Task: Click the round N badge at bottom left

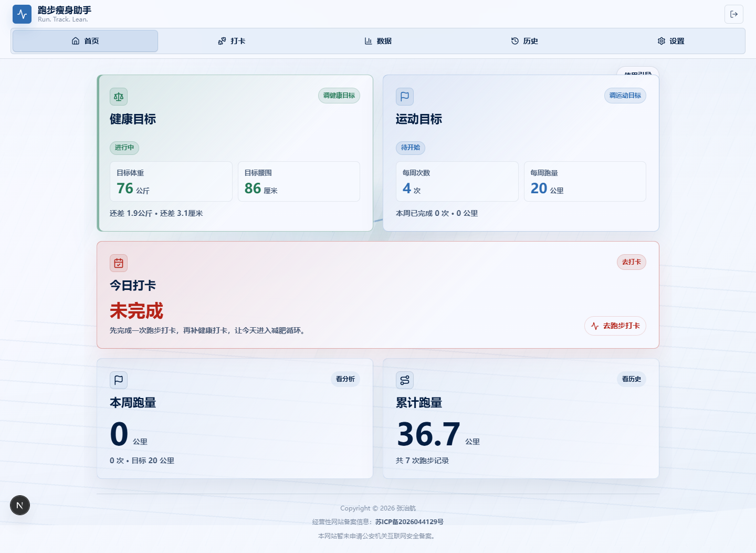Action: [x=20, y=505]
